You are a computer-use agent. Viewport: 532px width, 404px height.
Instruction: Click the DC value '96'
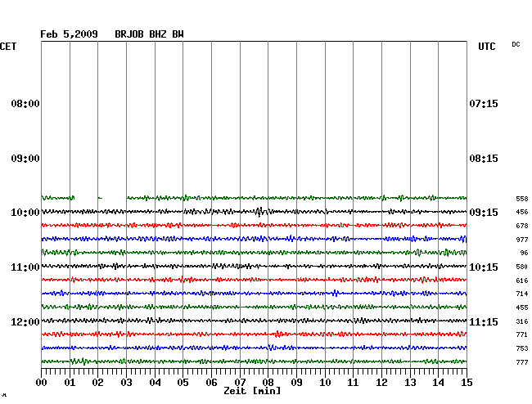pyautogui.click(x=524, y=254)
